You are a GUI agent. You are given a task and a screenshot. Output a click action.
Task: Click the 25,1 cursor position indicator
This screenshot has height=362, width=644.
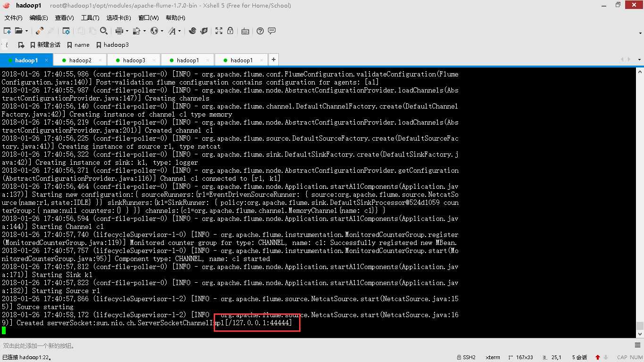(x=552, y=357)
